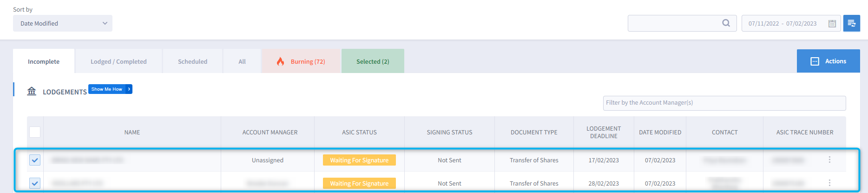Open three-dot menu for second lodgement row
The width and height of the screenshot is (868, 193).
[829, 183]
